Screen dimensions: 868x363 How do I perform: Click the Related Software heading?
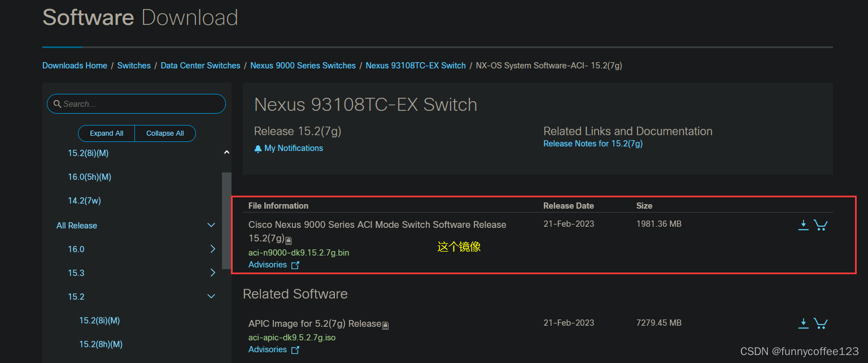point(295,294)
